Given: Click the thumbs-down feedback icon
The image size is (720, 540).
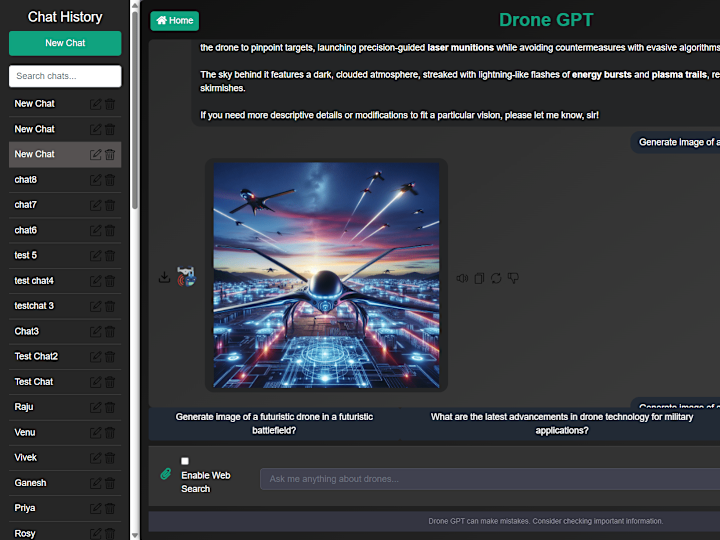Looking at the screenshot, I should [513, 278].
